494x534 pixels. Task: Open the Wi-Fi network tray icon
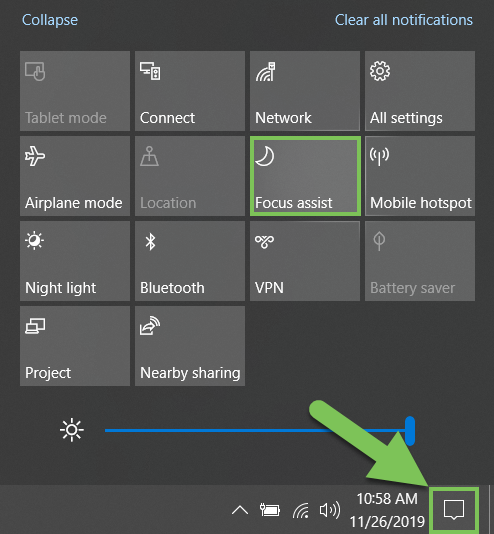(x=301, y=510)
